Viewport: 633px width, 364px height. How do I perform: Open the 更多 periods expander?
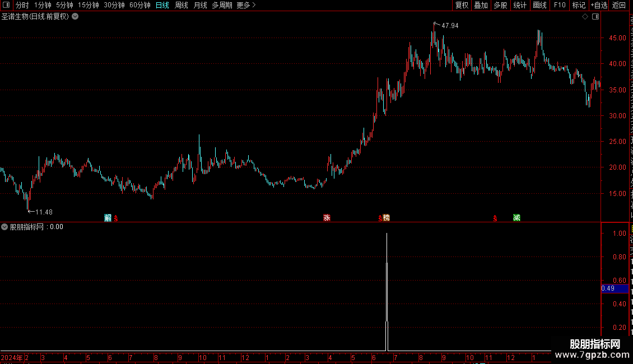246,5
